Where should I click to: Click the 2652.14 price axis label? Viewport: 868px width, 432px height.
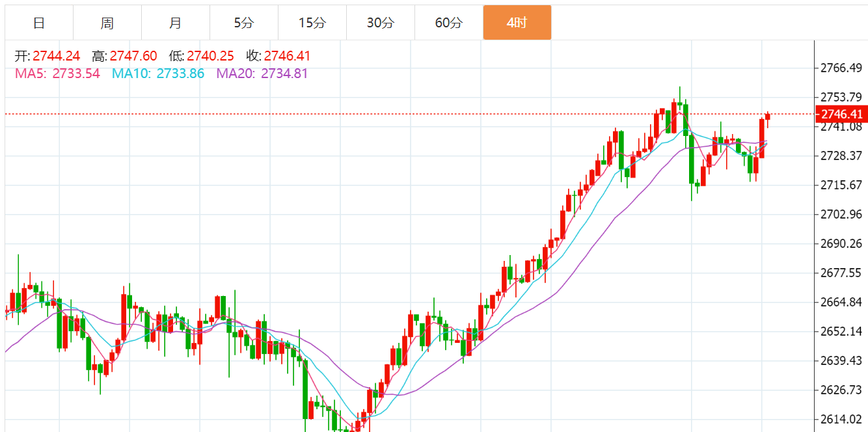[841, 331]
